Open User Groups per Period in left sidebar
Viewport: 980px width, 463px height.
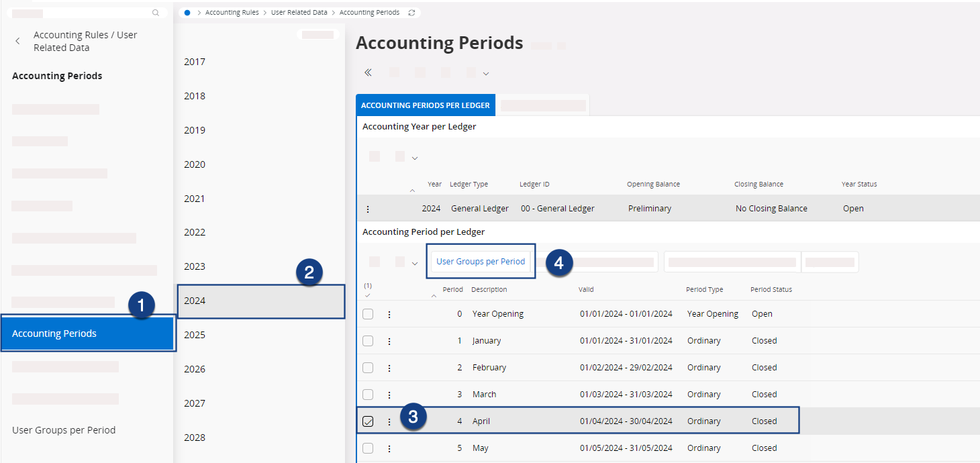click(x=64, y=430)
